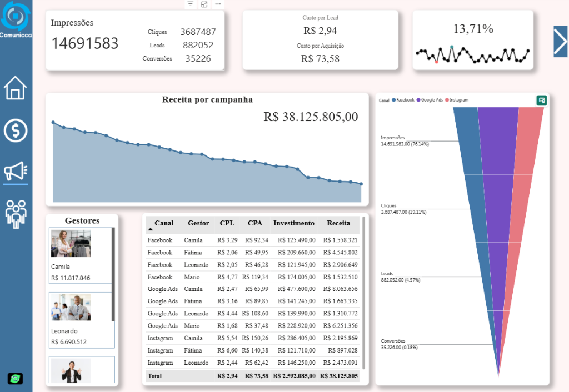Screen dimensions: 569x392
Task: Enter focus mode for the Impressões card
Action: point(204,4)
